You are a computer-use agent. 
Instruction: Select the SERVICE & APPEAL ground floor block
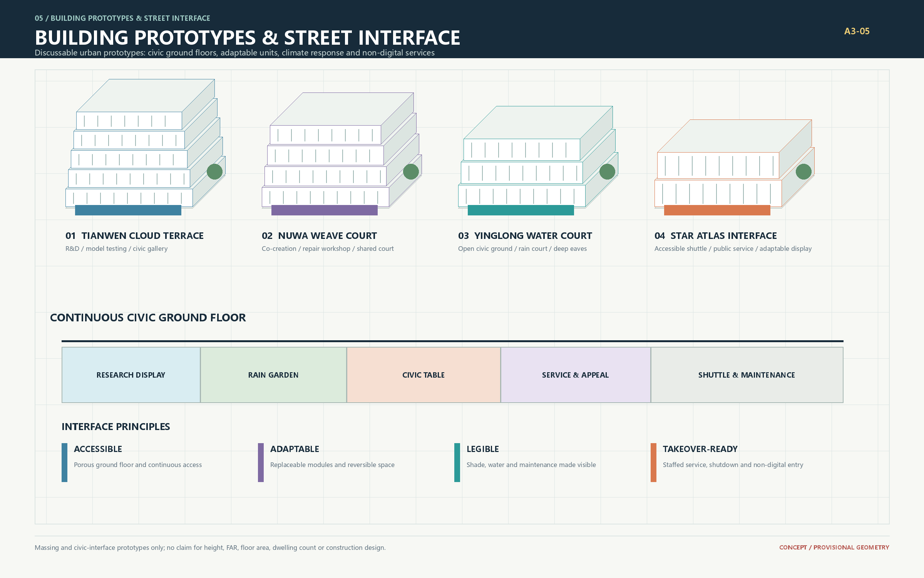[576, 375]
